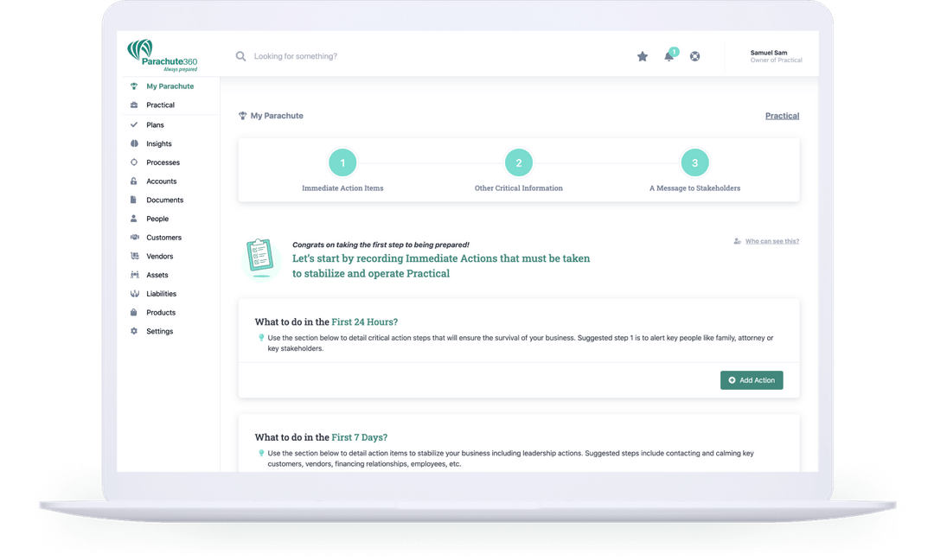Select step 1 Immediate Action Items circle
The height and width of the screenshot is (560, 934).
[x=342, y=162]
